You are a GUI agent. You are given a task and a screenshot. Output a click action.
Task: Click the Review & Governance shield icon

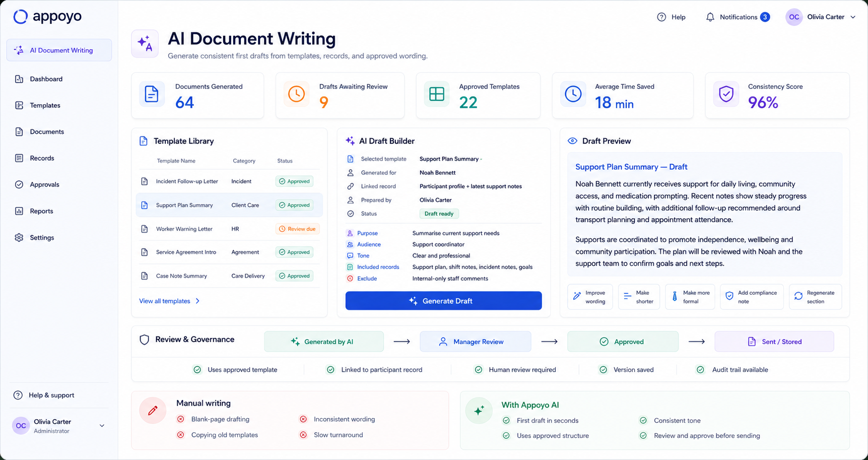[145, 340]
